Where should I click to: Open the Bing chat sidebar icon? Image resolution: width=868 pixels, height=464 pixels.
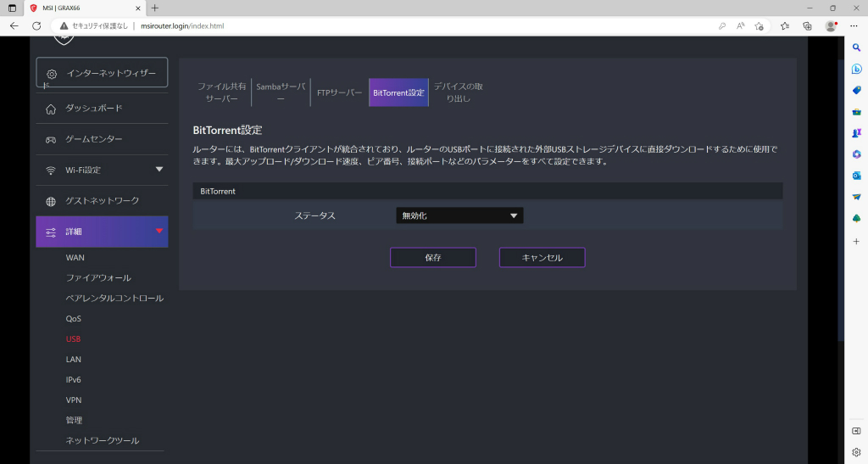(856, 70)
